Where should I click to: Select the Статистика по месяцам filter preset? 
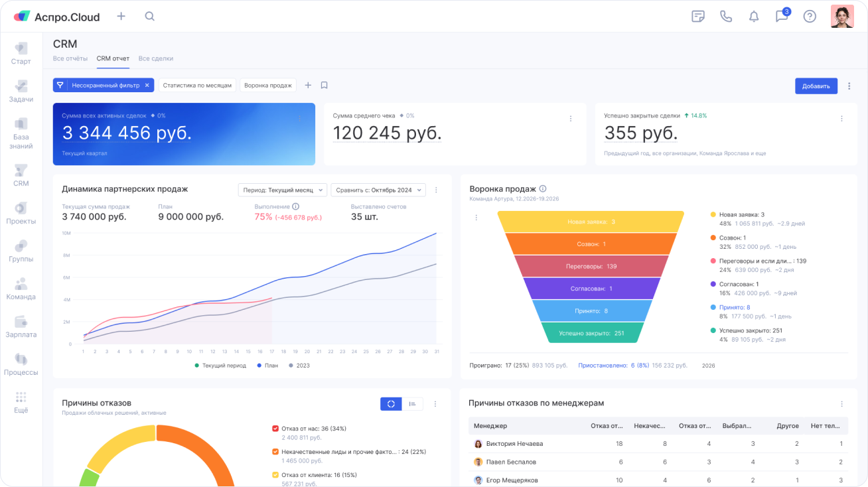click(x=197, y=86)
